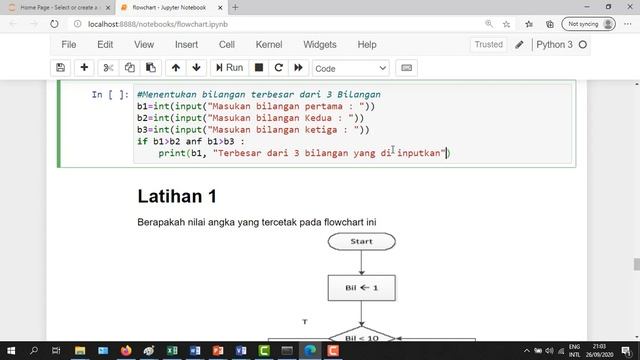Open the File menu
Viewport: 640px width, 360px height.
[69, 44]
